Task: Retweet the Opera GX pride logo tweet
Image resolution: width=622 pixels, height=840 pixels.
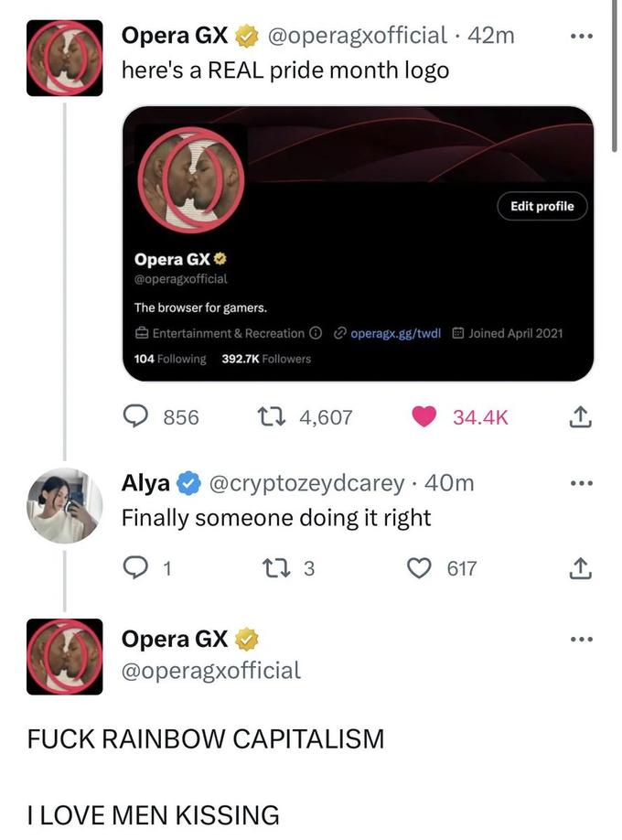Action: (262, 417)
